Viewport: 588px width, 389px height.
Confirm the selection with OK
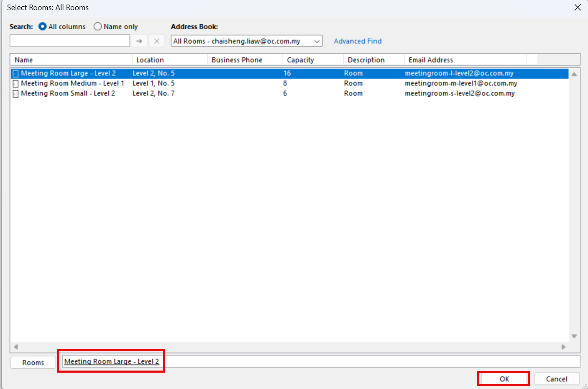pos(504,379)
